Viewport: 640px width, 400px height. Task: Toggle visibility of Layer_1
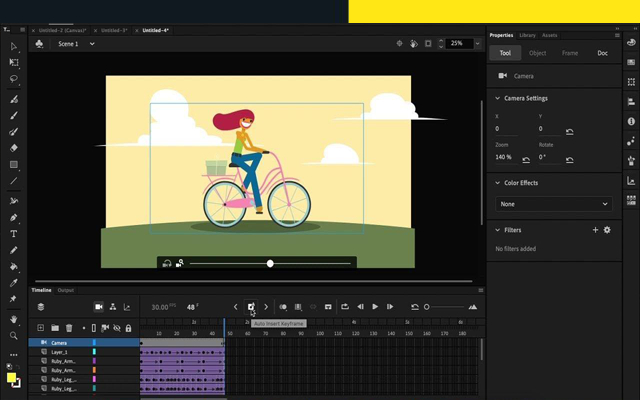tap(116, 352)
